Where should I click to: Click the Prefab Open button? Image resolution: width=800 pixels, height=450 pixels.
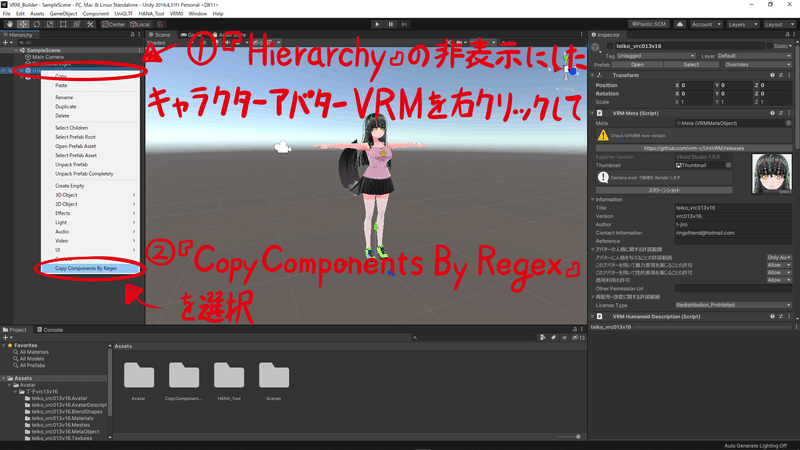637,65
